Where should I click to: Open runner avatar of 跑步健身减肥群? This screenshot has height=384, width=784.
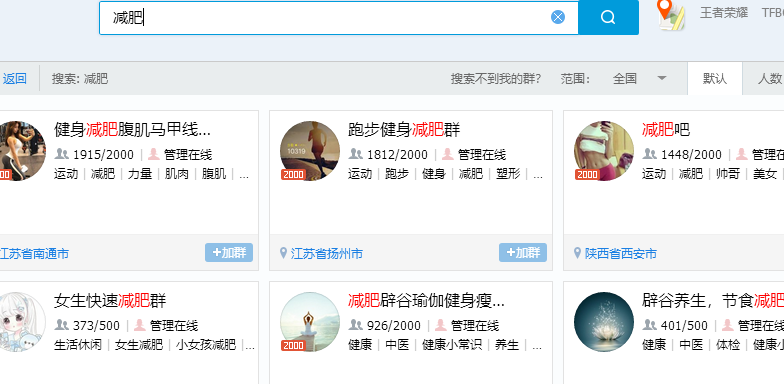point(310,151)
